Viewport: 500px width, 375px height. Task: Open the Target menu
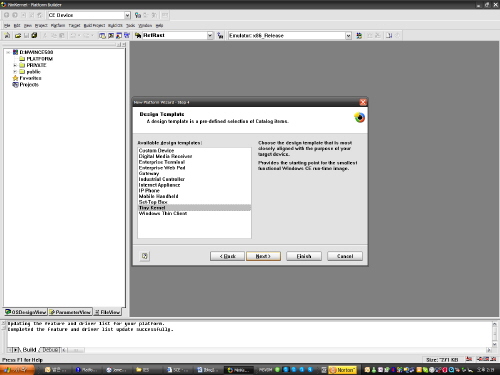[x=74, y=25]
